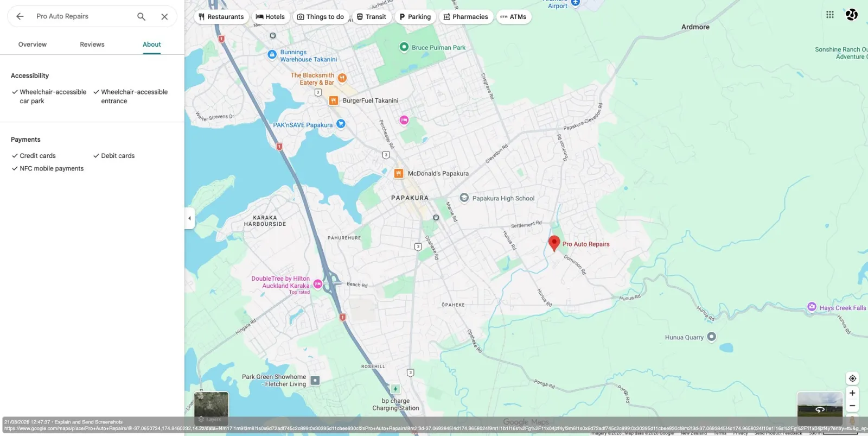Click the Ardmore place label
The width and height of the screenshot is (868, 436).
point(695,27)
